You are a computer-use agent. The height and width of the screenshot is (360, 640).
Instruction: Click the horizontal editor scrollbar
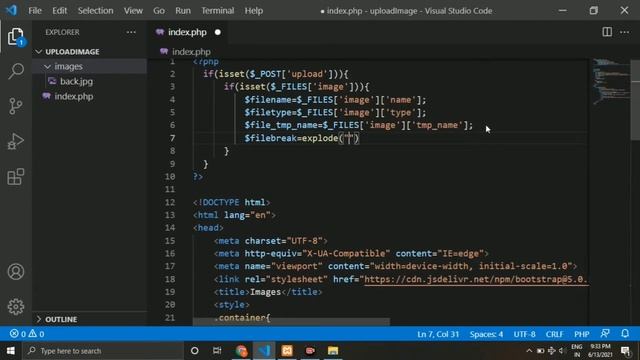click(x=291, y=322)
